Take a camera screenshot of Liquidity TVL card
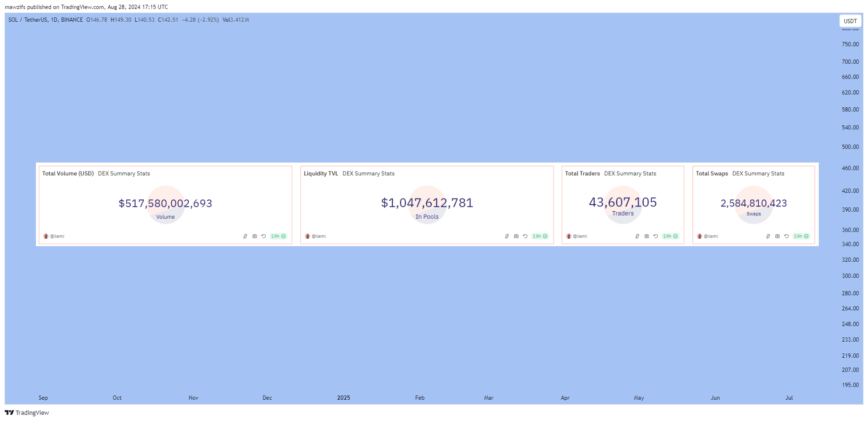The width and height of the screenshot is (868, 421). tap(516, 236)
